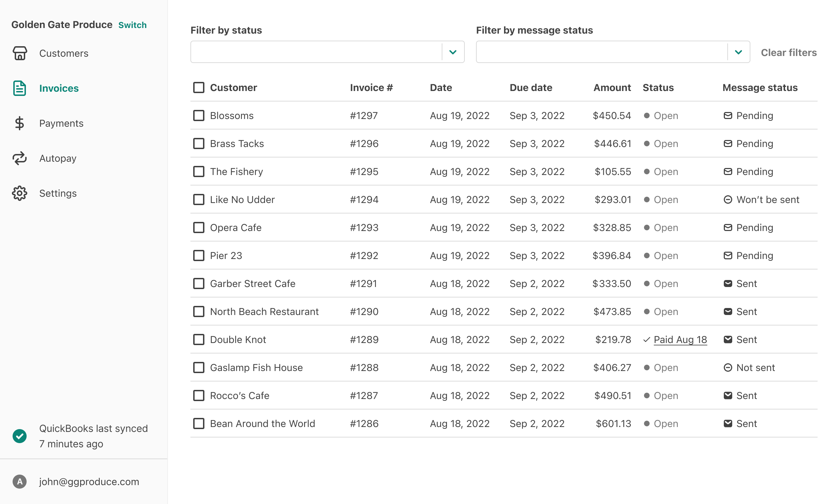Image resolution: width=840 pixels, height=504 pixels.
Task: Click the Won't be sent icon for Like No Udder
Action: 728,199
